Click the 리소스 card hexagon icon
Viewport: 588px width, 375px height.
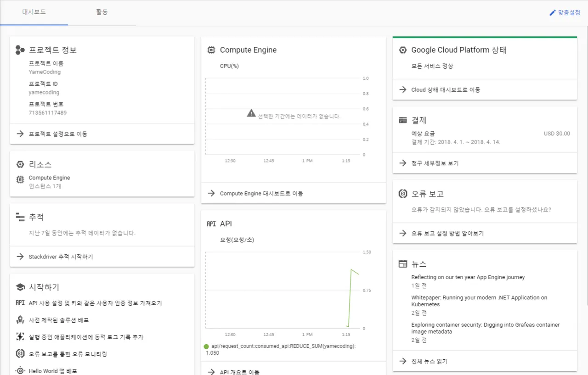[20, 164]
